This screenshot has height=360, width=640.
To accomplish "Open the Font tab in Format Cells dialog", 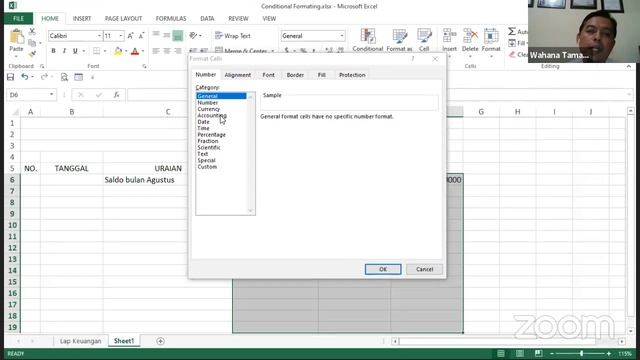I will (268, 75).
